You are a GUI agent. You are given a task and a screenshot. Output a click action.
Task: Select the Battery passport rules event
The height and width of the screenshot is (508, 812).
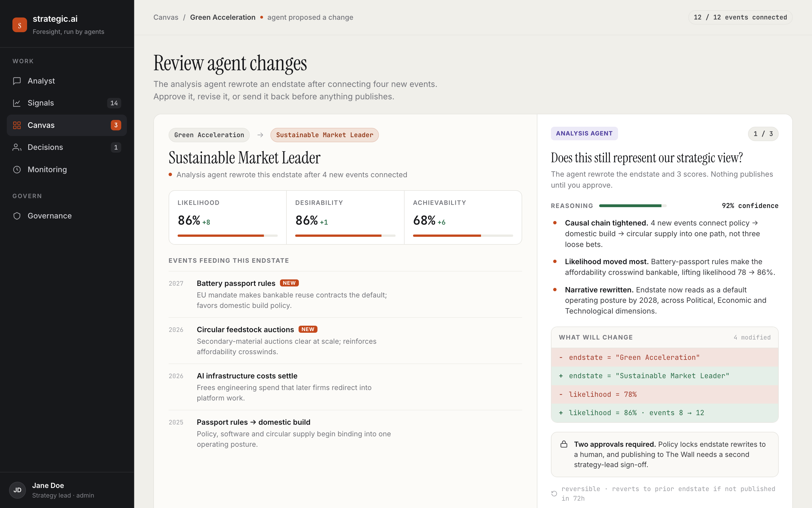[x=345, y=294]
